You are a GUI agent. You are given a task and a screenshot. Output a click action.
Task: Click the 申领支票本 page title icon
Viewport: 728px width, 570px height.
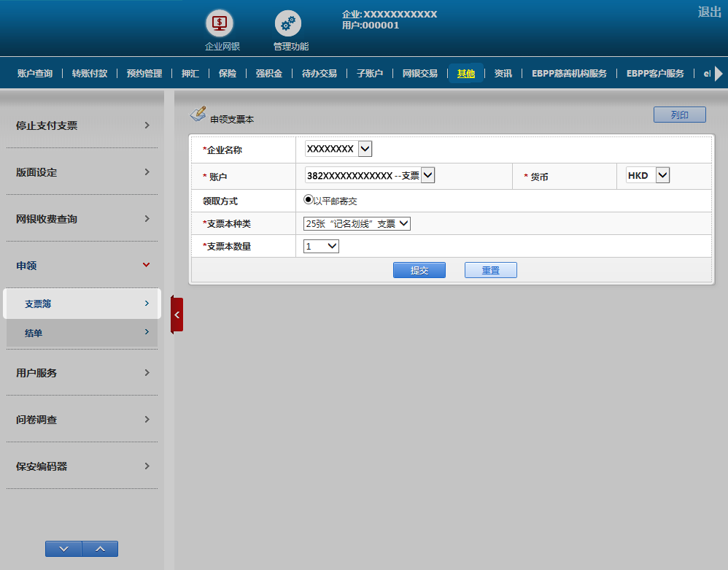coord(198,114)
